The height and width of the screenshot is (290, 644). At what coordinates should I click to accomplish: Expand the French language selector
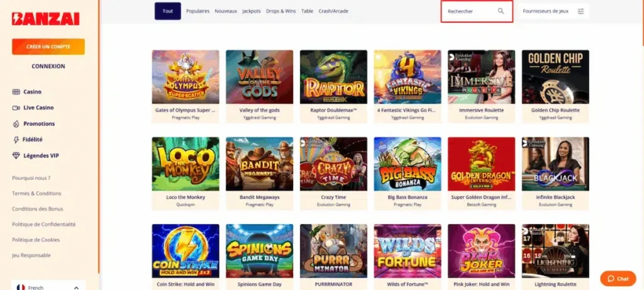(48, 287)
